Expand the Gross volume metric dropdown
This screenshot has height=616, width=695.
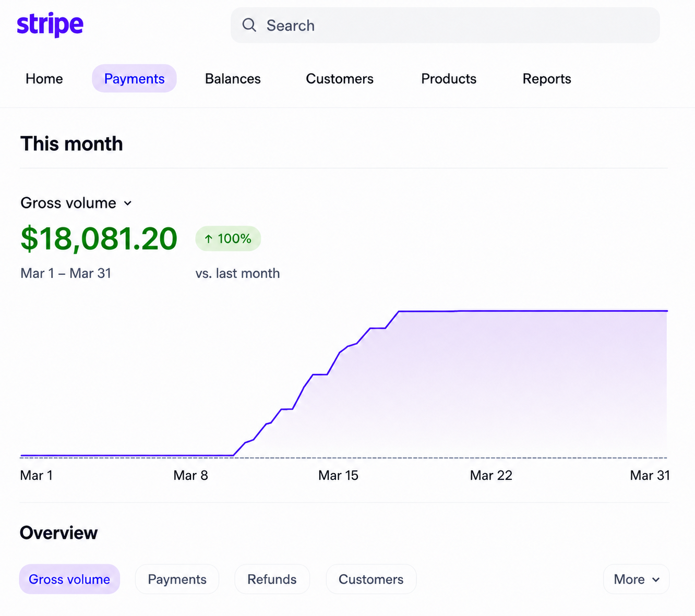[76, 203]
